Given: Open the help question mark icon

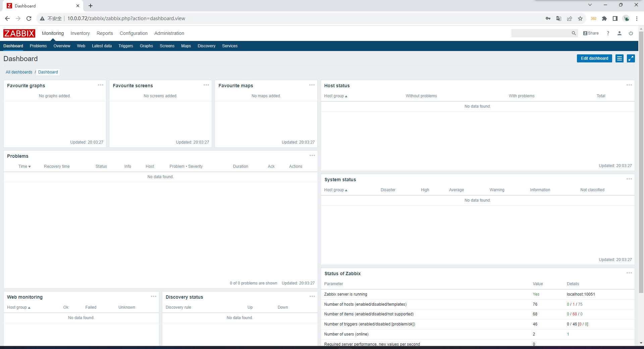Looking at the screenshot, I should coord(608,33).
